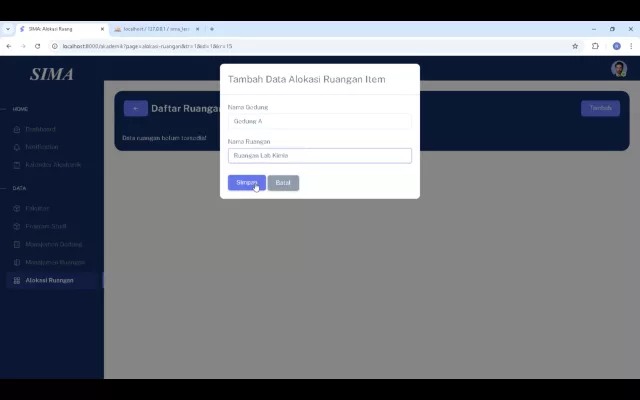Open Program Studi in the sidebar
The width and height of the screenshot is (640, 400).
[x=46, y=226]
